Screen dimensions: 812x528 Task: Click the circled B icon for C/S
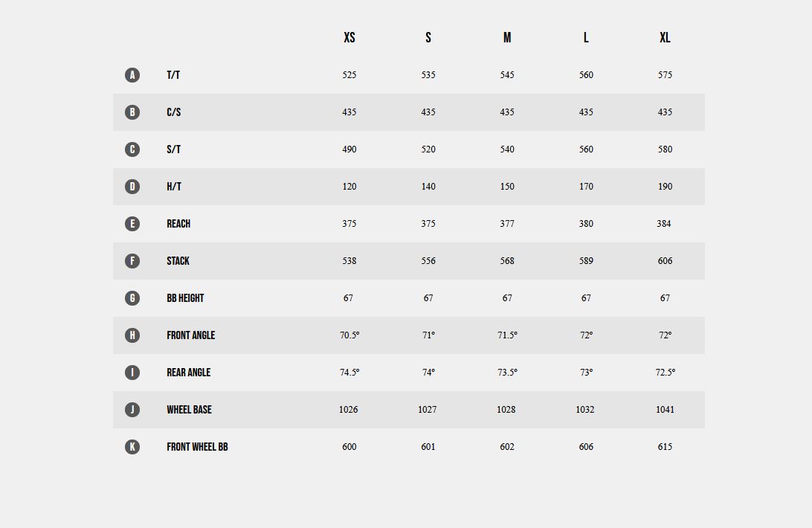(x=132, y=112)
